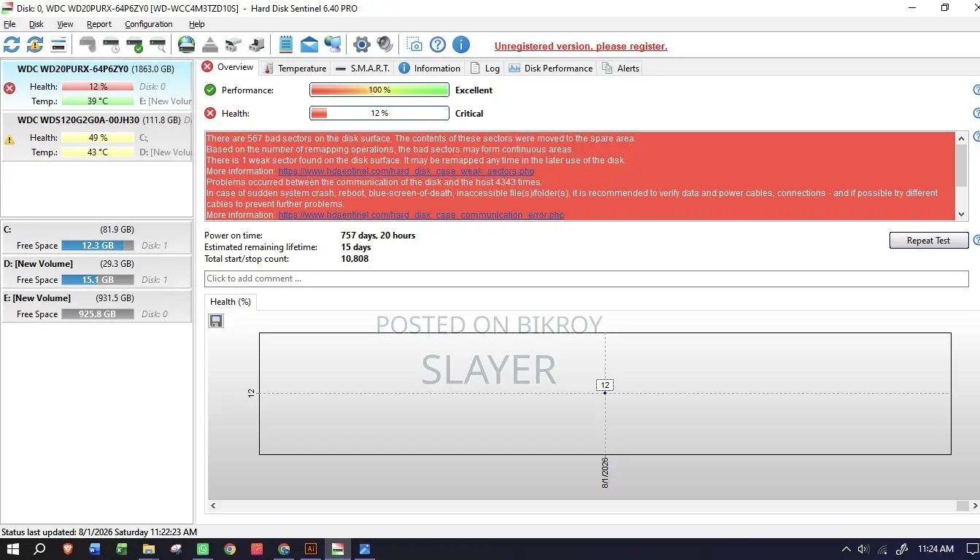Click the globe and monitor network icon
Screen dimensions: 980x560
point(333,45)
